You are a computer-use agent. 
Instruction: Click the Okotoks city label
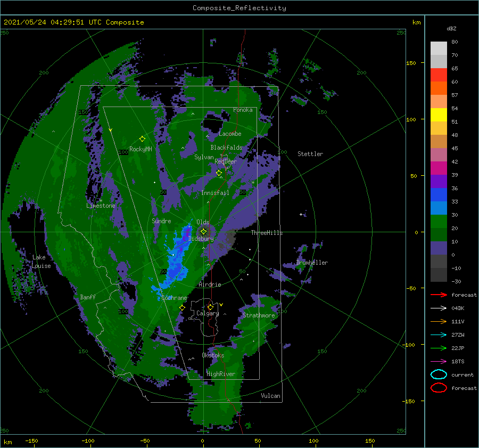tap(213, 355)
